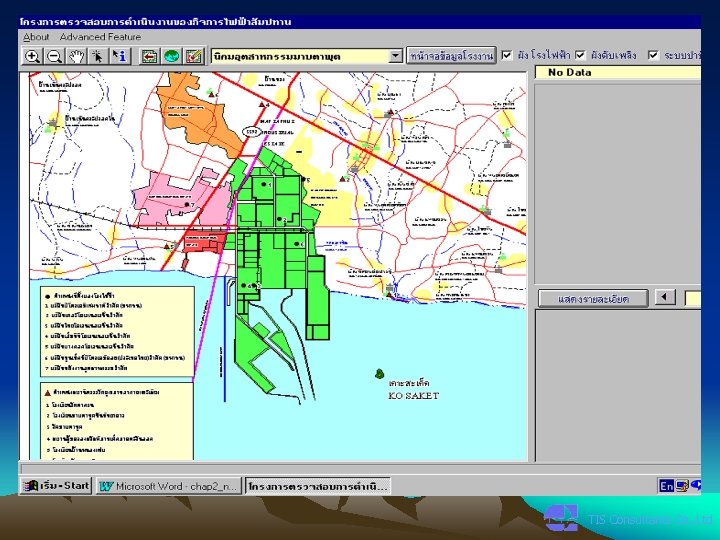Open the industrial estate dropdown arrow
The height and width of the screenshot is (540, 720).
point(395,56)
